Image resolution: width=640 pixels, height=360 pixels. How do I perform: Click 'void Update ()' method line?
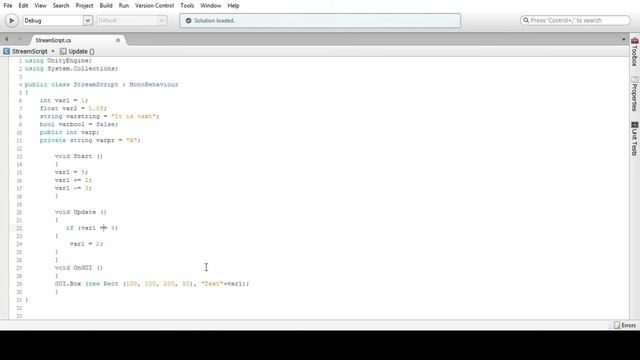81,212
